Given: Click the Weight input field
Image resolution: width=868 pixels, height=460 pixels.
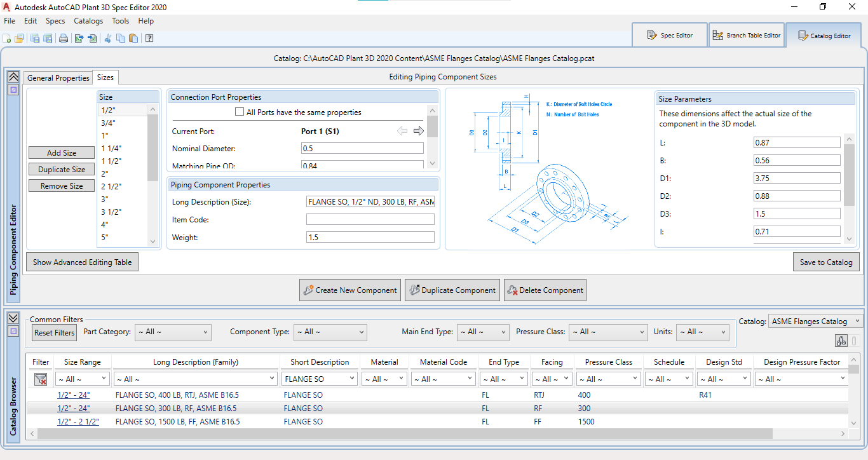Looking at the screenshot, I should pos(370,237).
